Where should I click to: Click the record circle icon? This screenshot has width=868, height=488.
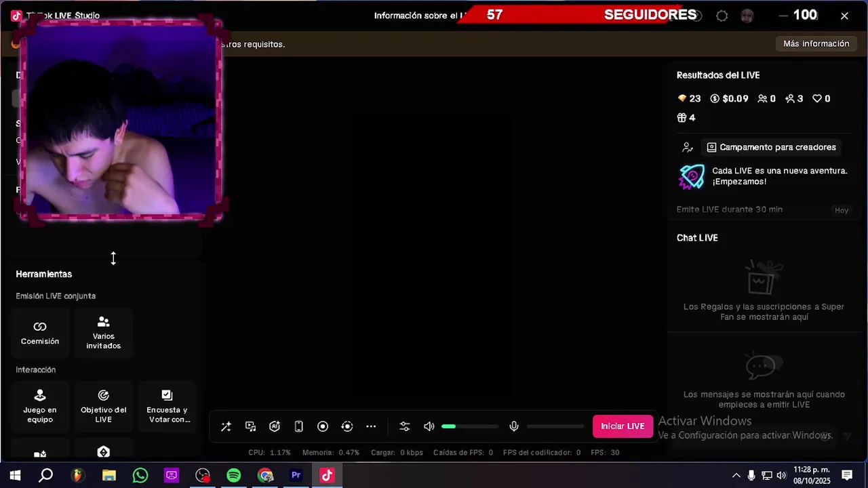(x=323, y=426)
